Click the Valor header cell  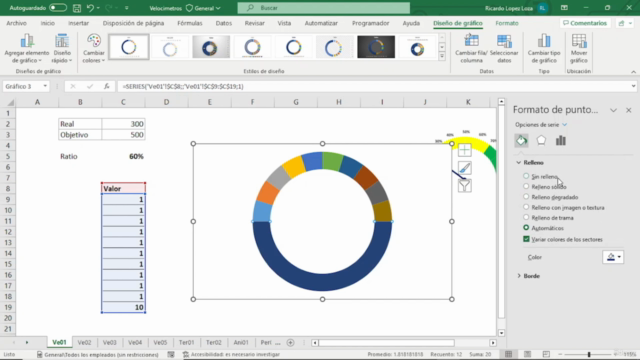123,189
